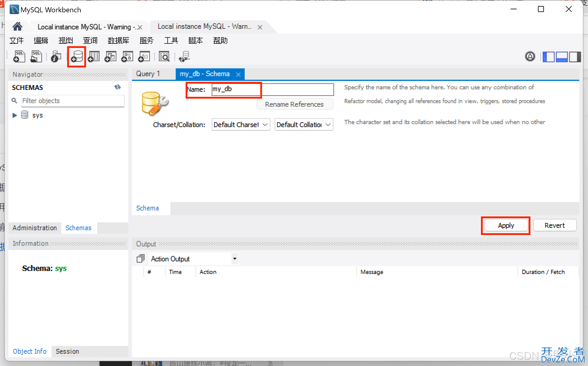Open the 数据库 menu
588x366 pixels.
[x=118, y=40]
